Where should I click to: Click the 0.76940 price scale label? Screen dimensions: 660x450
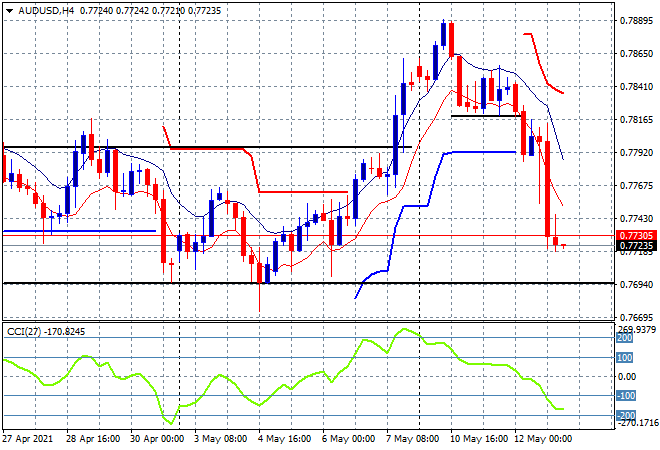pyautogui.click(x=636, y=285)
